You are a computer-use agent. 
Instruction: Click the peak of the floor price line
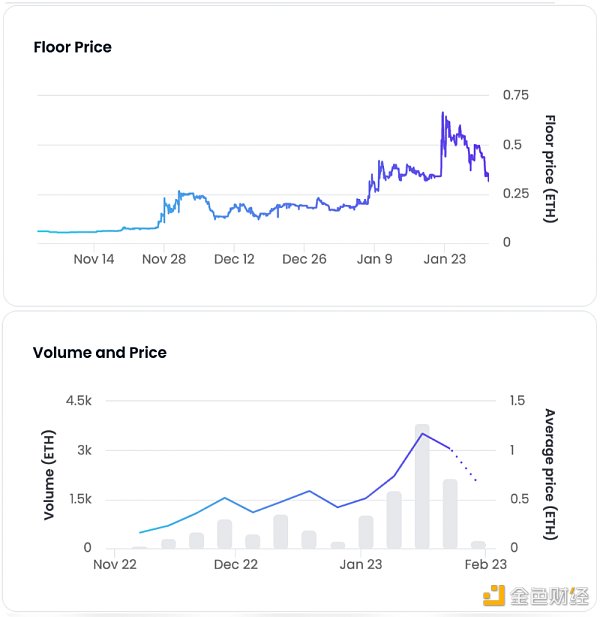[x=442, y=114]
